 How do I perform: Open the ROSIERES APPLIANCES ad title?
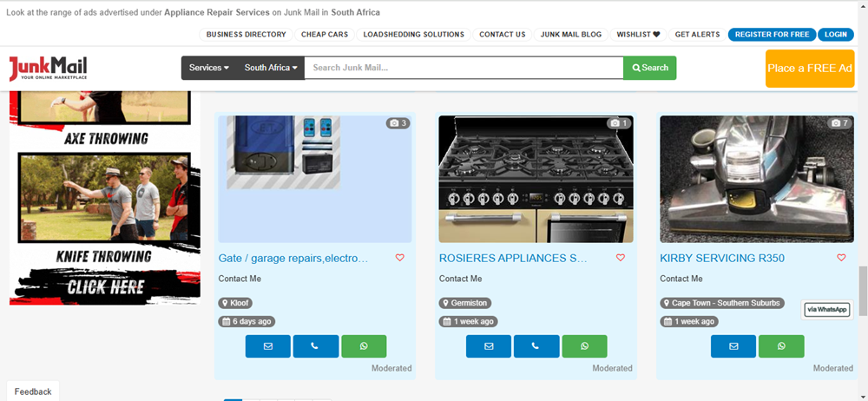pyautogui.click(x=513, y=258)
